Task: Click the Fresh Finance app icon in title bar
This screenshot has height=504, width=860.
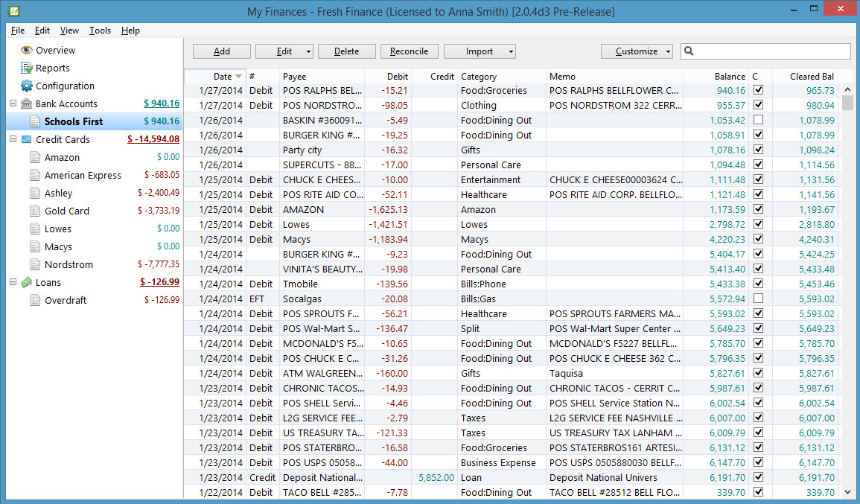Action: pyautogui.click(x=13, y=11)
